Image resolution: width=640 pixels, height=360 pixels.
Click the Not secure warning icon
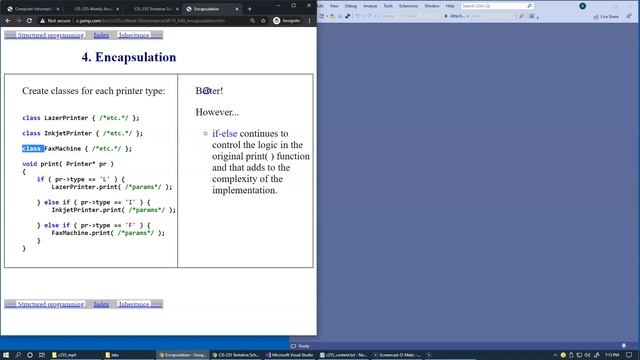42,20
